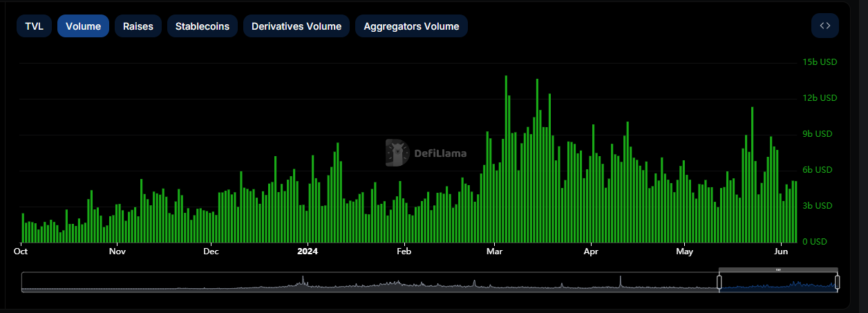Click the Mar date label

[494, 252]
